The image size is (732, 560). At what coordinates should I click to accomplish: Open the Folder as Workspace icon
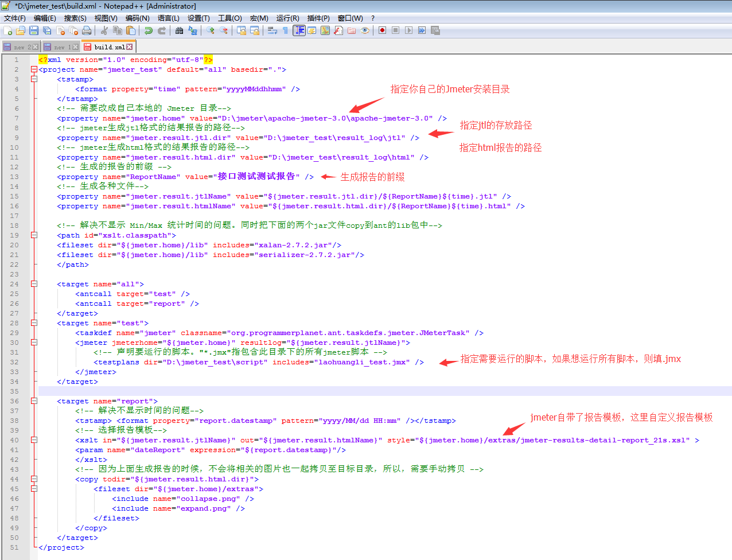pyautogui.click(x=351, y=30)
